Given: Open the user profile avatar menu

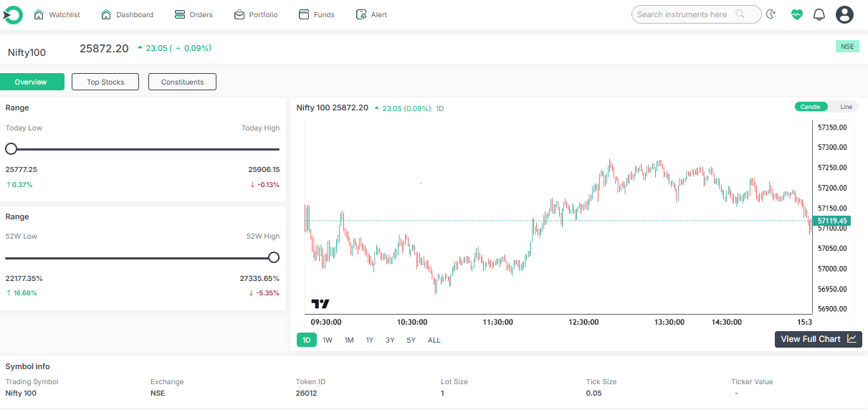Looking at the screenshot, I should point(845,14).
